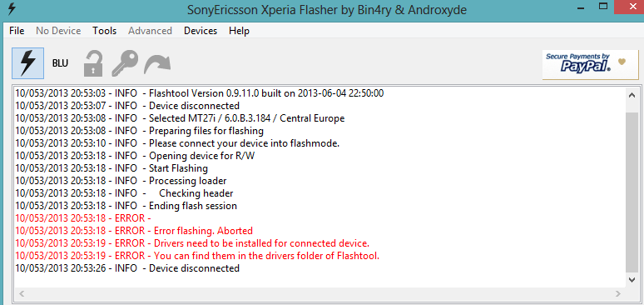Click the PayPal Secure Payments donate button

(590, 65)
